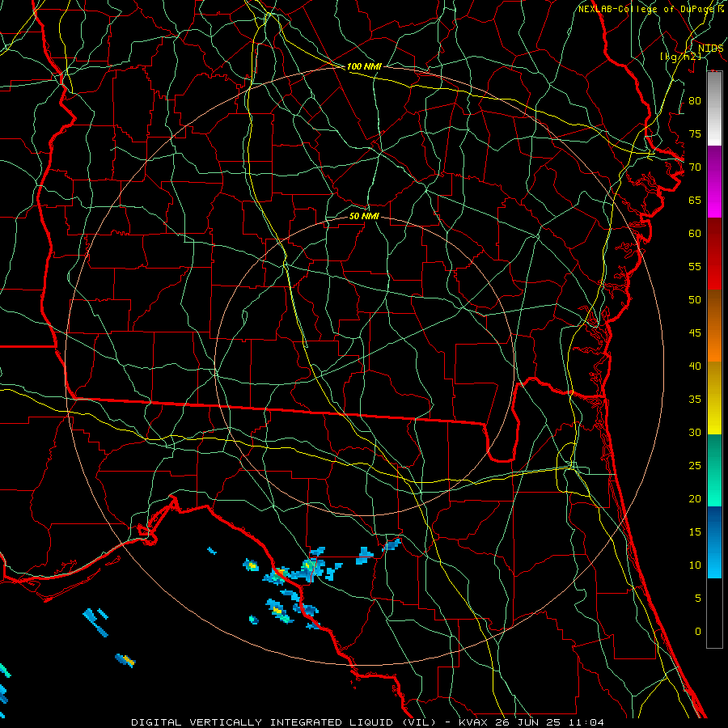728x728 pixels.
Task: Click the scale value "40"
Action: [x=695, y=366]
